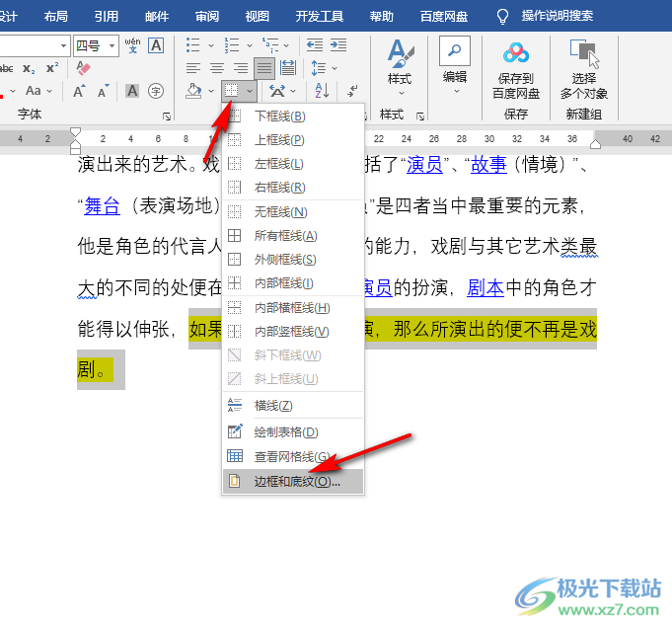The width and height of the screenshot is (672, 626).
Task: Open Styles pane launcher
Action: coord(420,117)
